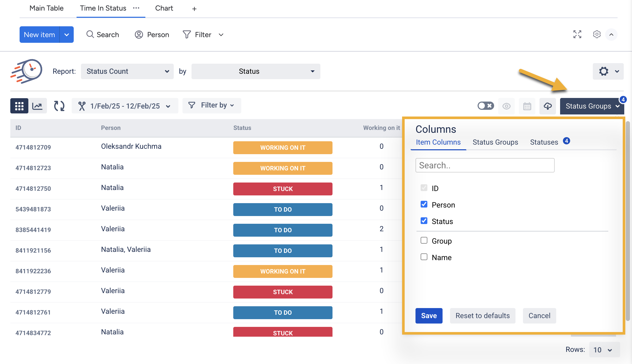Switch to grid table view icon
The height and width of the screenshot is (364, 632).
click(x=19, y=106)
